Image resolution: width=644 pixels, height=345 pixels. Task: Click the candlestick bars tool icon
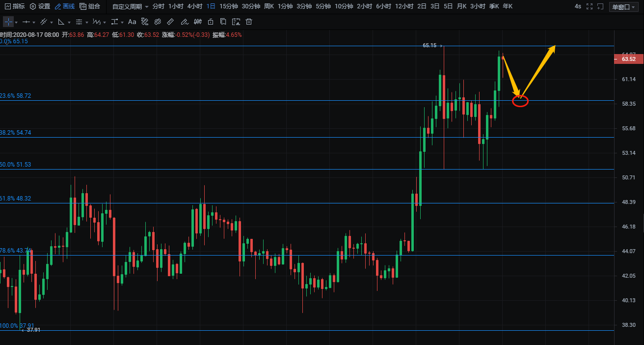pos(198,22)
